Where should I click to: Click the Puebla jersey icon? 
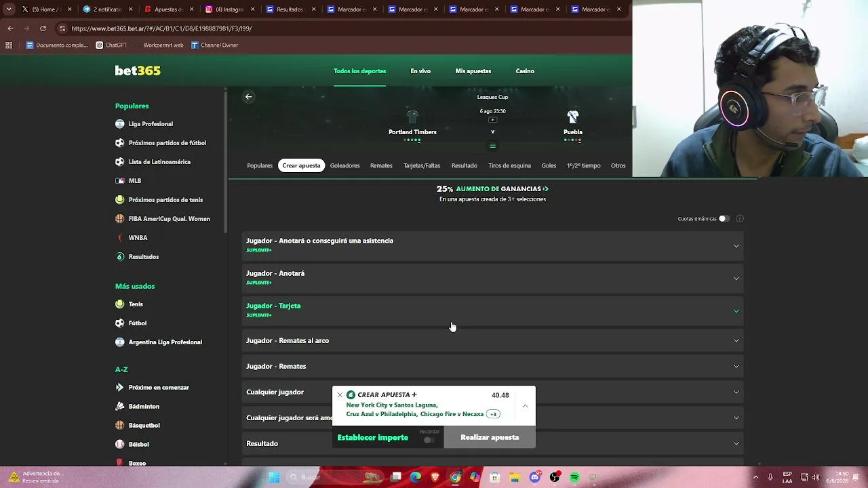point(573,117)
